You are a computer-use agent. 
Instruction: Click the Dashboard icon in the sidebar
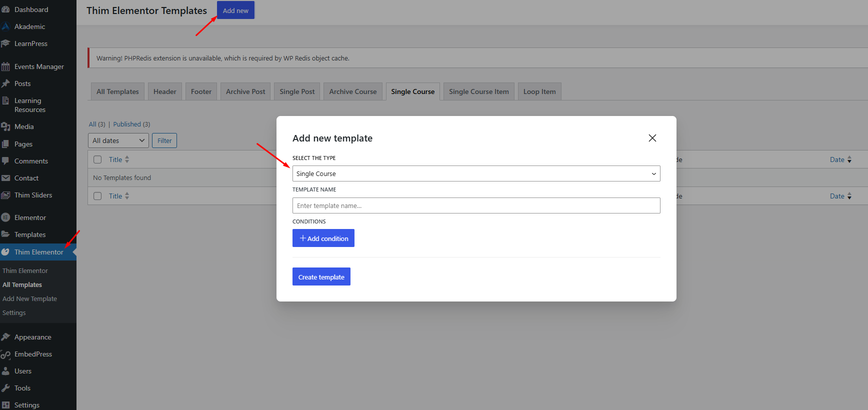(5, 9)
